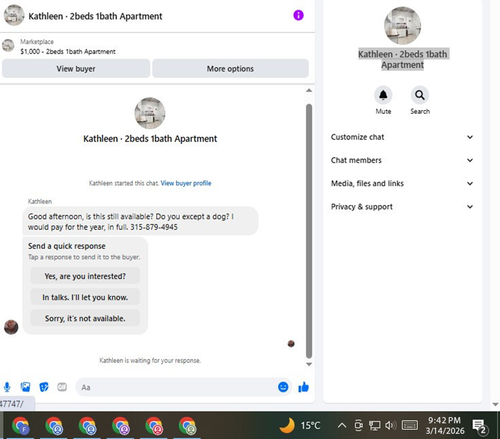This screenshot has height=439, width=500.
Task: Click the clock showing 9:42 PM
Action: pyautogui.click(x=445, y=425)
